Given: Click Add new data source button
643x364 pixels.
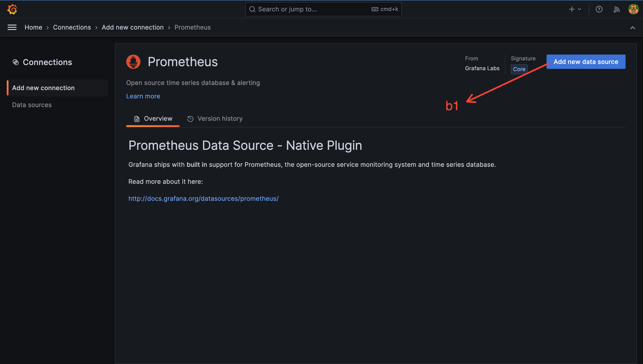Looking at the screenshot, I should [x=586, y=62].
